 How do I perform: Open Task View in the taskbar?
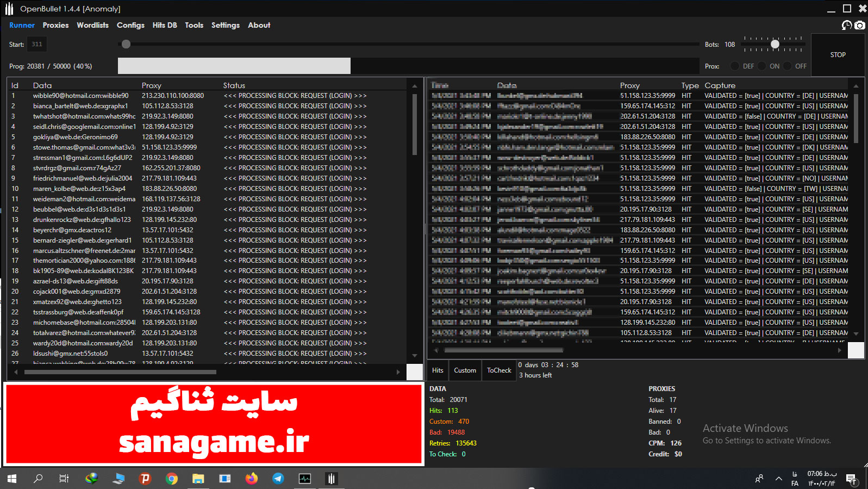pyautogui.click(x=64, y=479)
